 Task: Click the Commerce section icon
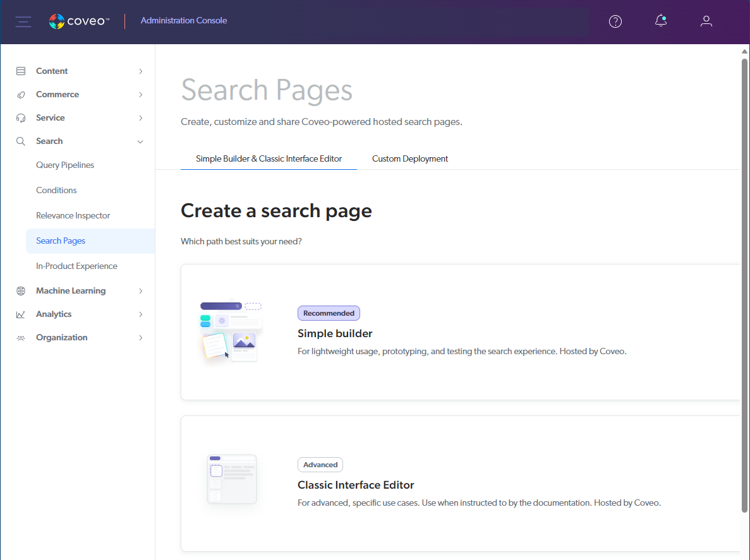coord(21,95)
